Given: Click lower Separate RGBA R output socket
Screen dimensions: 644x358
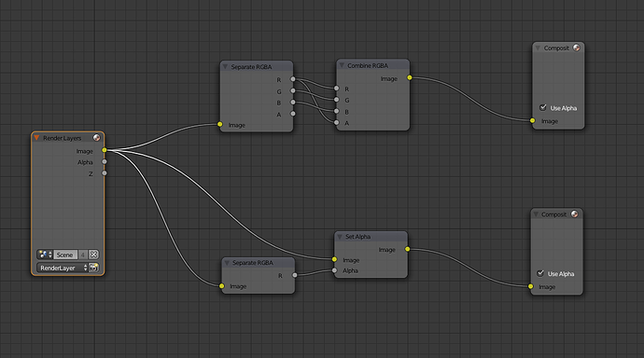Looking at the screenshot, I should (x=295, y=275).
